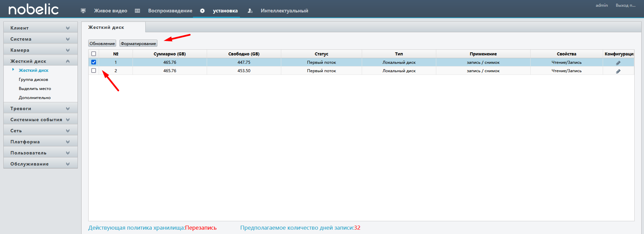Image resolution: width=644 pixels, height=234 pixels.
Task: Click the Статус column header
Action: [321, 54]
